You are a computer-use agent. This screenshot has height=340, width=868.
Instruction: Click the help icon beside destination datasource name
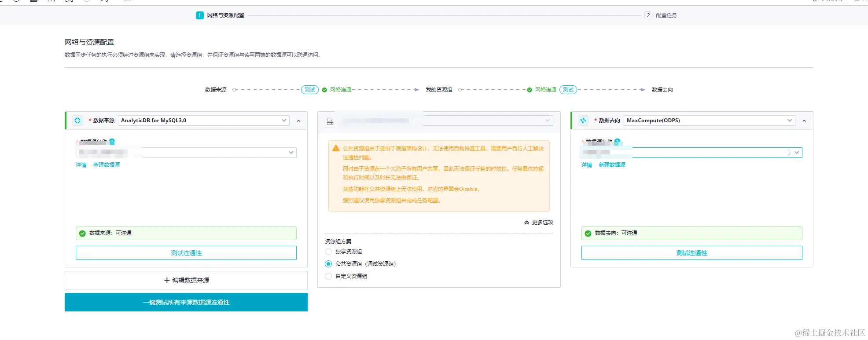click(618, 142)
